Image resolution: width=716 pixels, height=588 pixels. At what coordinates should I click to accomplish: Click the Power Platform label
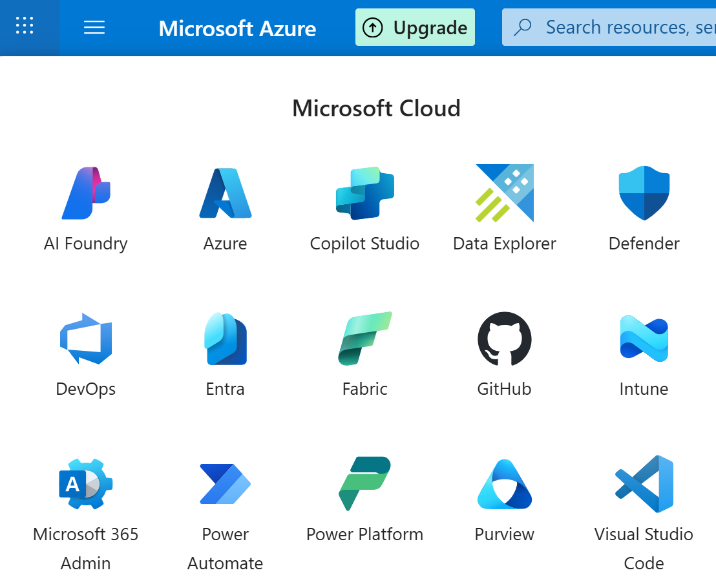pyautogui.click(x=365, y=534)
